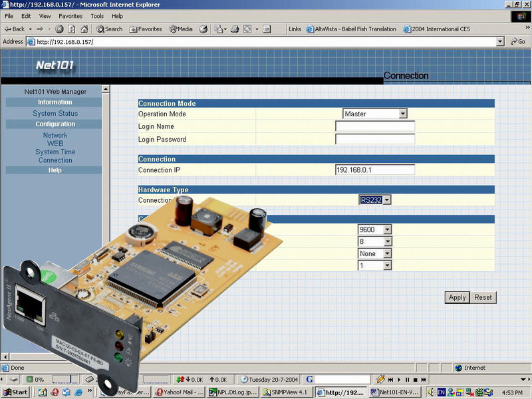The height and width of the screenshot is (399, 532).
Task: Click the Stop loading icon
Action: 59,29
